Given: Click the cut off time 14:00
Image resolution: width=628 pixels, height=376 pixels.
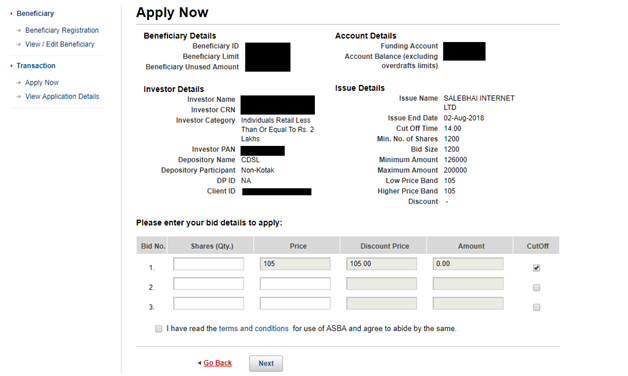Looking at the screenshot, I should (x=453, y=129).
